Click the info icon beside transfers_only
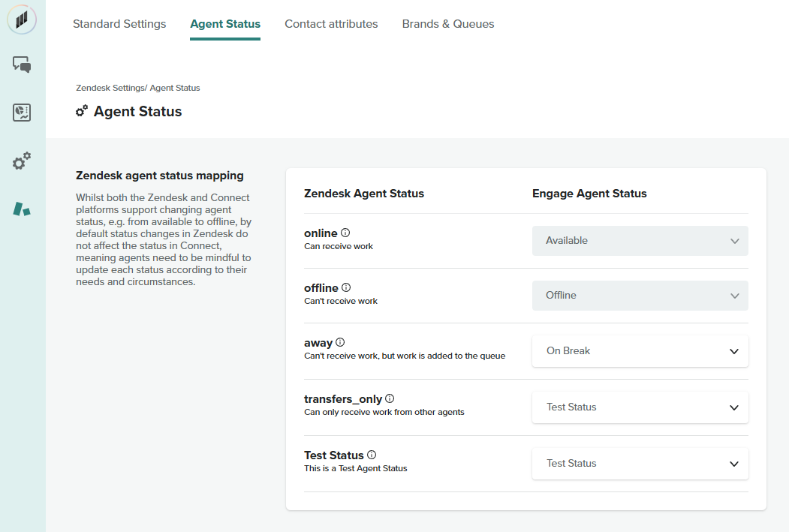Viewport: 789px width, 532px height. 390,398
